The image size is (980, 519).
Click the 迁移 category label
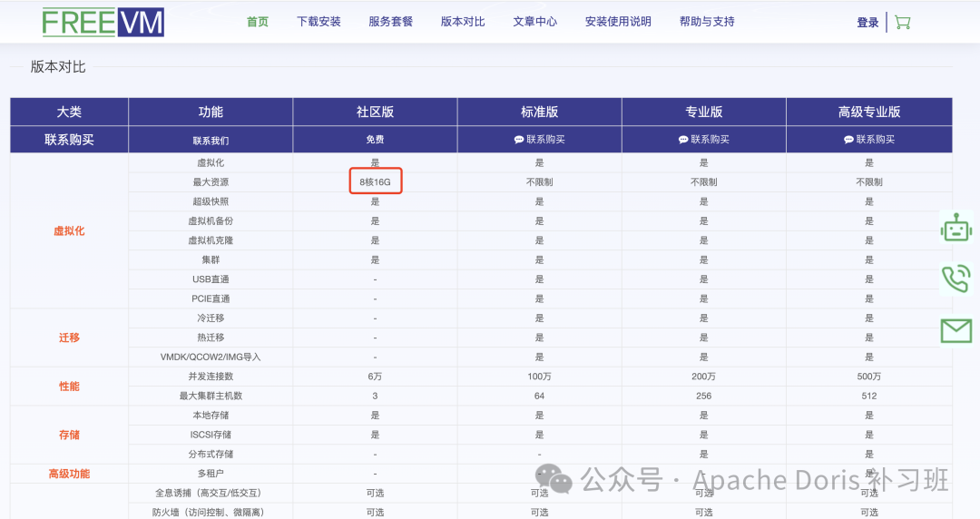[x=69, y=338]
